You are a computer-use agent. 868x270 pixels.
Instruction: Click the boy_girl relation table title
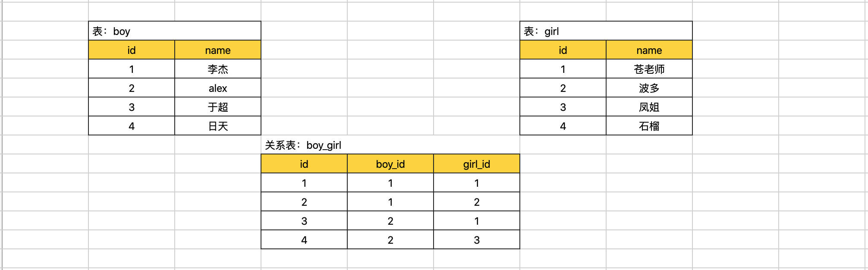(303, 145)
